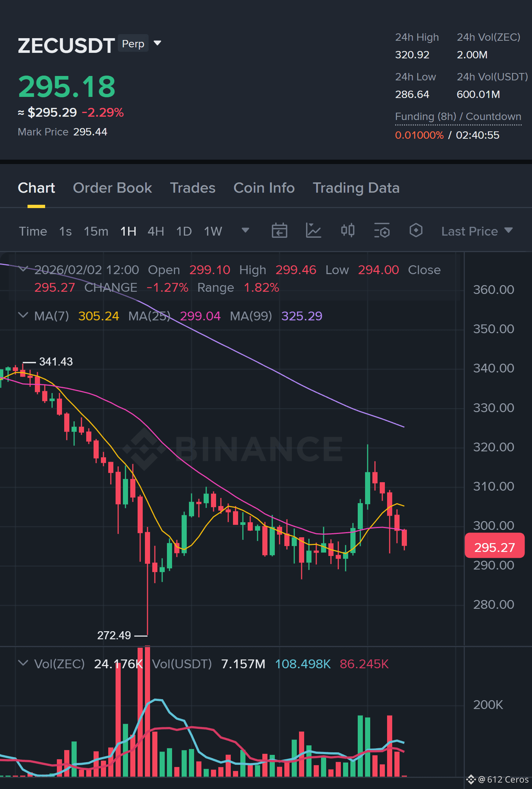Open the calendar date-jump icon
This screenshot has height=789, width=532.
[x=279, y=231]
